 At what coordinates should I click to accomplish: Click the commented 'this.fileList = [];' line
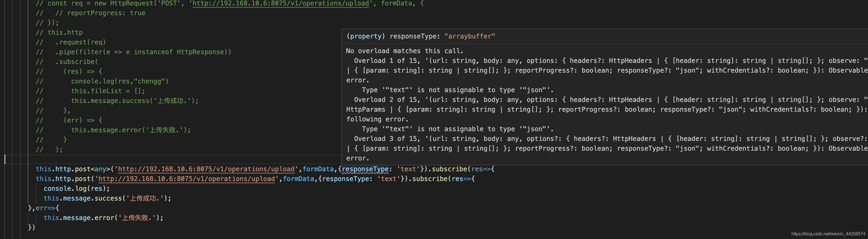tap(91, 91)
